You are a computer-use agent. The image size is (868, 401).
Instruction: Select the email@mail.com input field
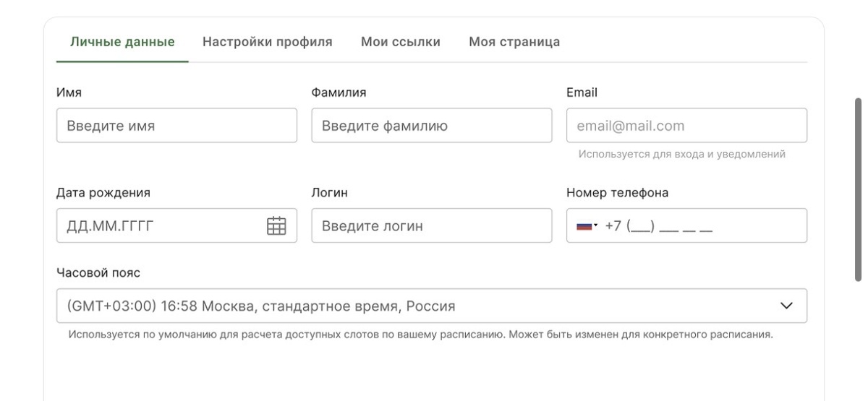tap(686, 126)
